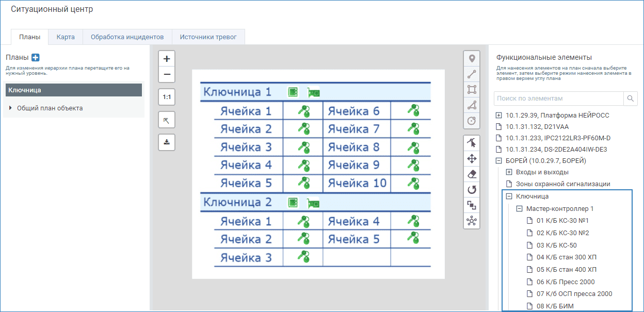Screen dimensions: 644x312
Task: Select the marker point placement tool
Action: click(x=472, y=59)
